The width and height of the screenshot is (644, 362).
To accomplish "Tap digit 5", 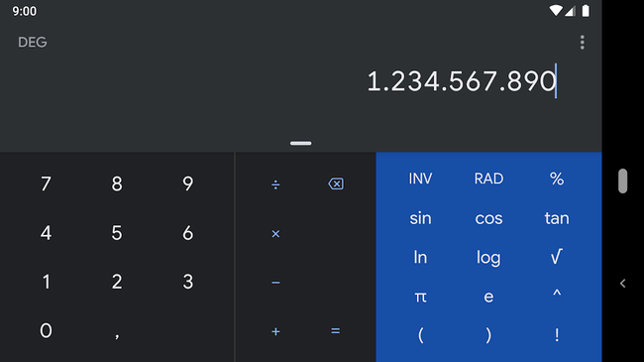I will click(x=117, y=233).
